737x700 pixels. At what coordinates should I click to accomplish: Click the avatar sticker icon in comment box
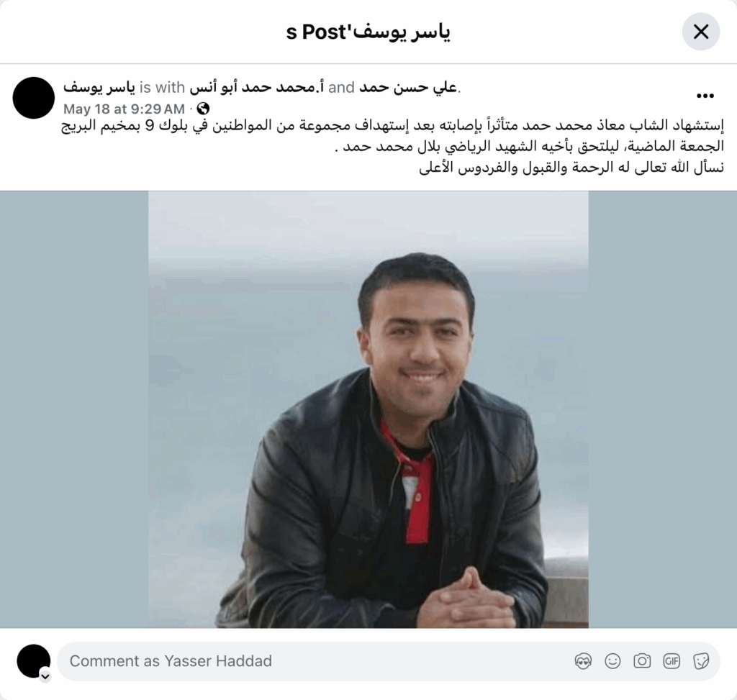click(x=583, y=661)
